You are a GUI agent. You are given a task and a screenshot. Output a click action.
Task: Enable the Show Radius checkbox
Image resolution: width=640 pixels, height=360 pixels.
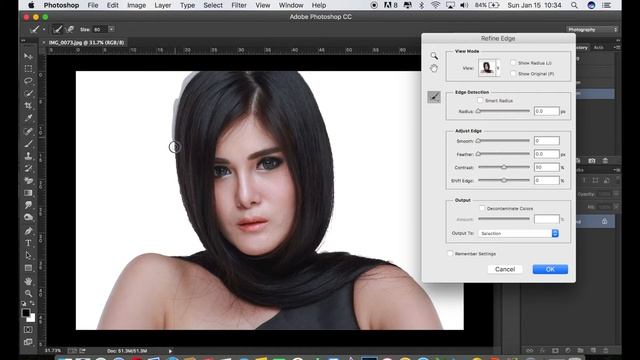pyautogui.click(x=513, y=62)
